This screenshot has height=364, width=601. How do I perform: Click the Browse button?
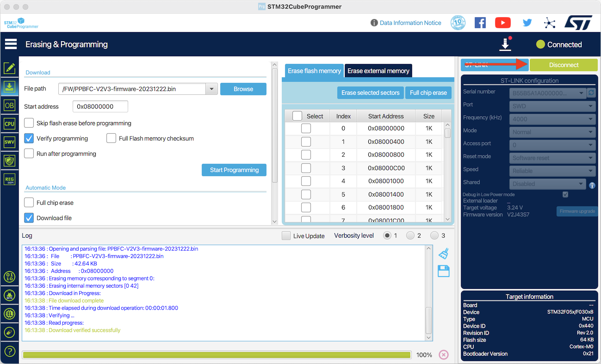click(243, 89)
